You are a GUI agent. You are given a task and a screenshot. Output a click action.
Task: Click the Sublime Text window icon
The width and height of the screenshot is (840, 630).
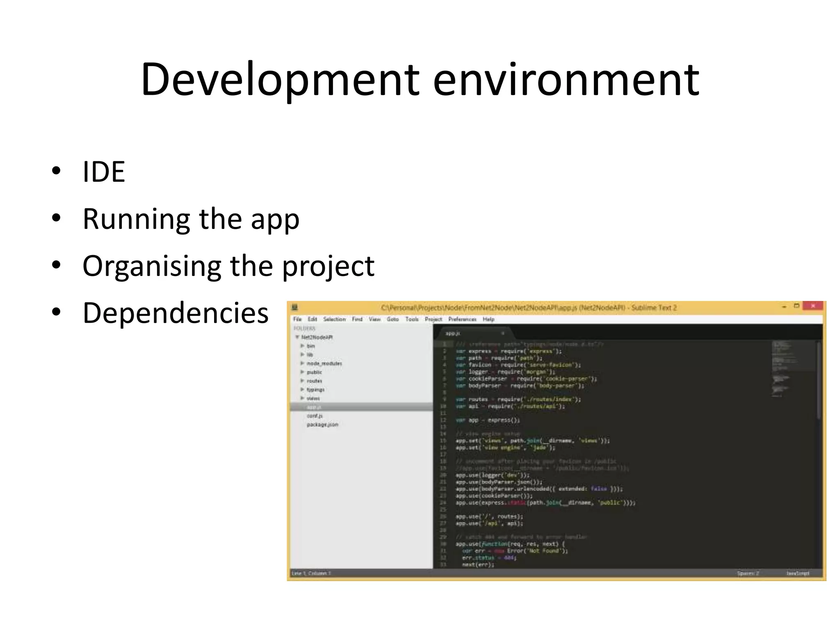294,307
